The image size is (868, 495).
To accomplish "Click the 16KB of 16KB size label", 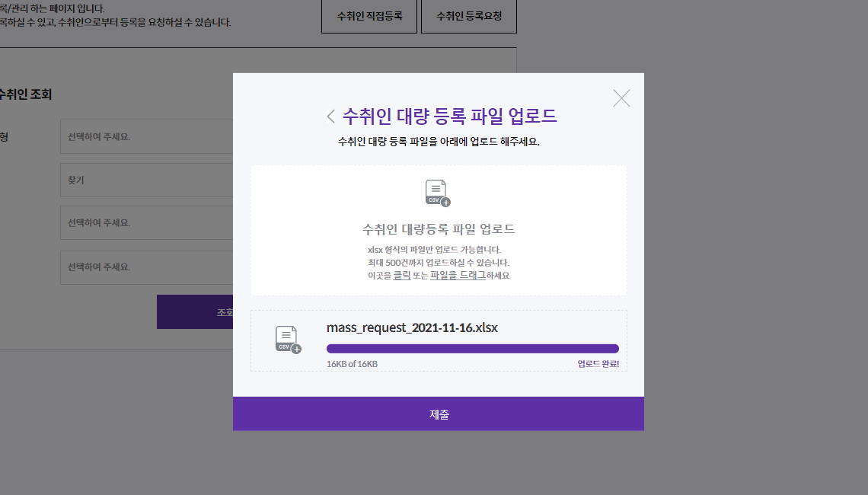I will [352, 364].
